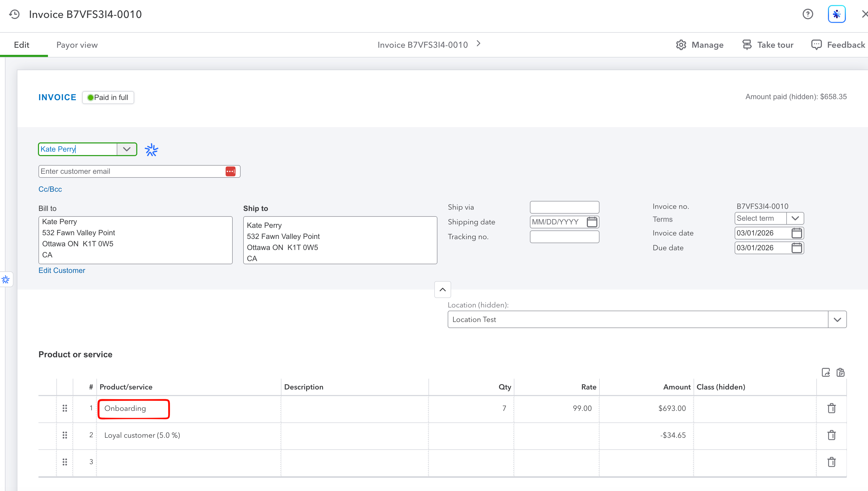Click quantity 7 in row 1
The width and height of the screenshot is (868, 491).
pyautogui.click(x=471, y=408)
